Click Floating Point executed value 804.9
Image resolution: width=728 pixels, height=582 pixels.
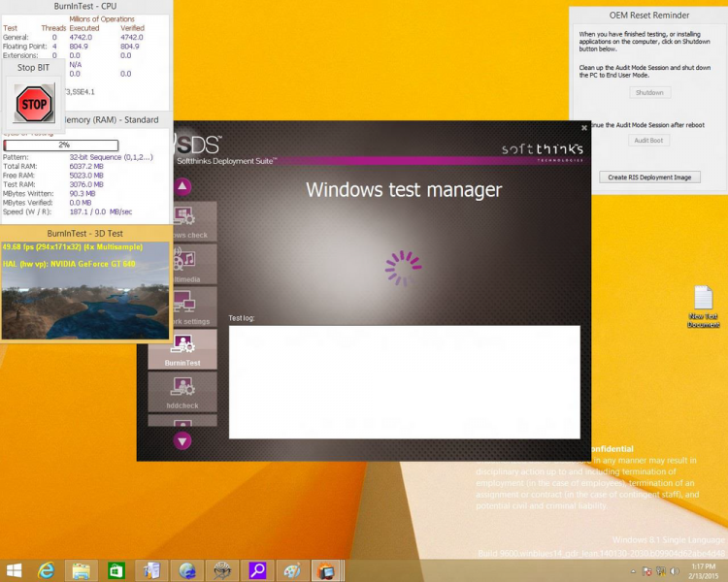tap(79, 47)
